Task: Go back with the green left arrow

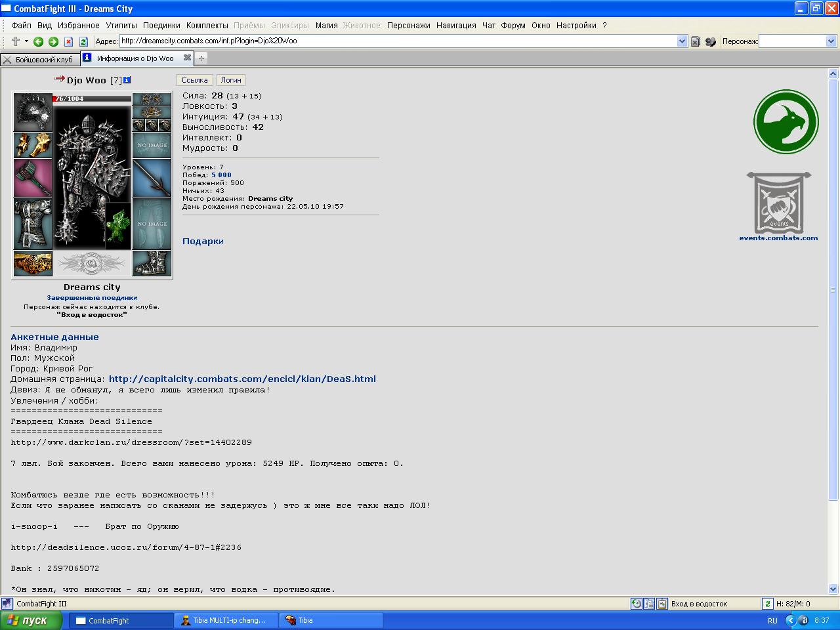Action: 38,41
